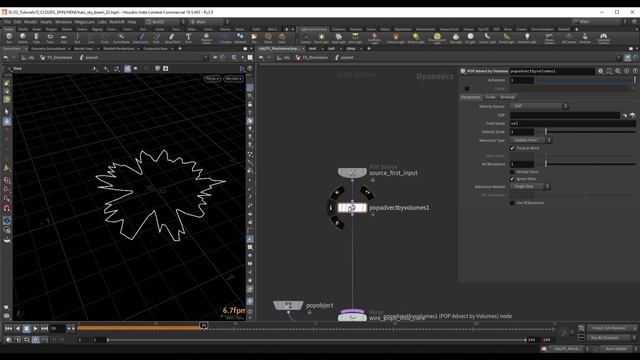This screenshot has width=640, height=360.
Task: Select the Spiral shelf tool
Action: pos(268,38)
